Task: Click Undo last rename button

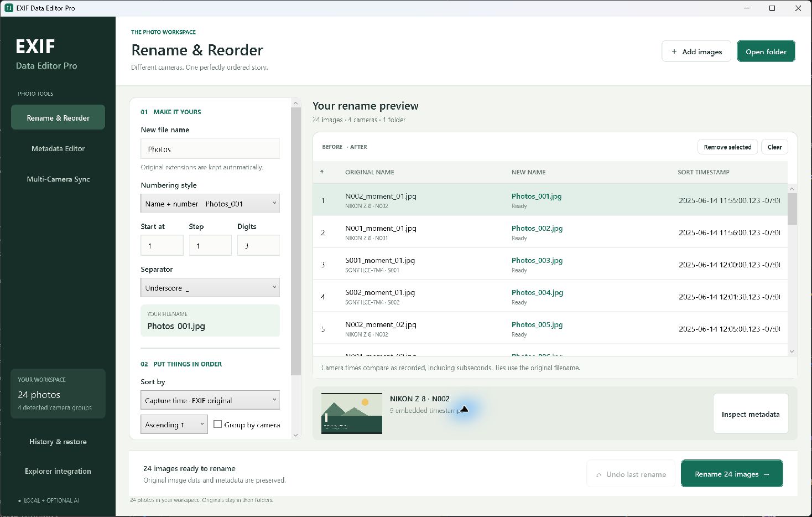Action: click(631, 474)
